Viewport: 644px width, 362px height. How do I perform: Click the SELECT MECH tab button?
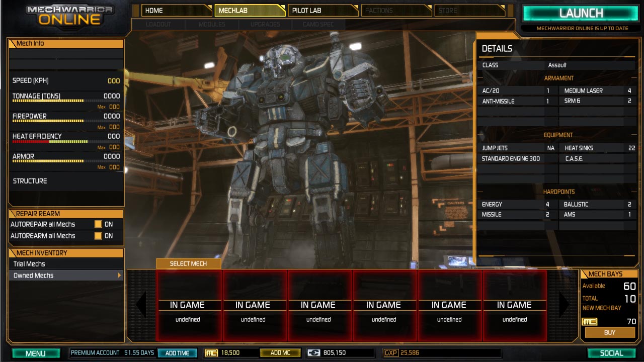point(188,263)
